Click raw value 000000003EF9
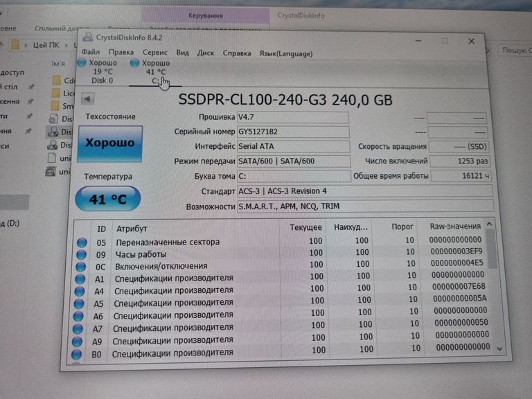 coord(456,251)
